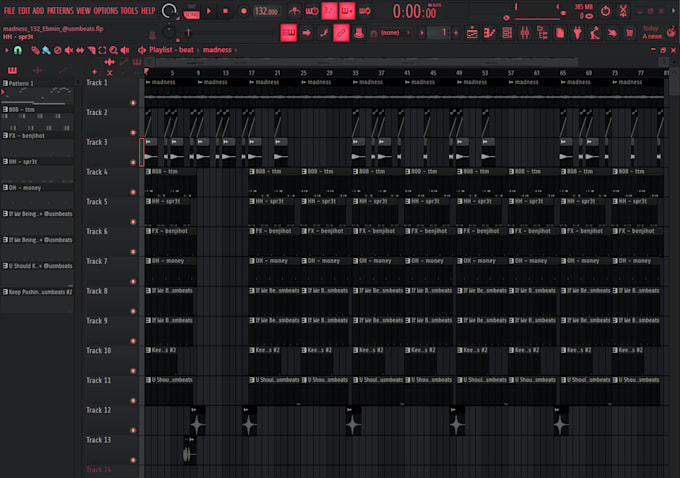Add new pattern with plus button
This screenshot has width=680, height=478.
456,33
